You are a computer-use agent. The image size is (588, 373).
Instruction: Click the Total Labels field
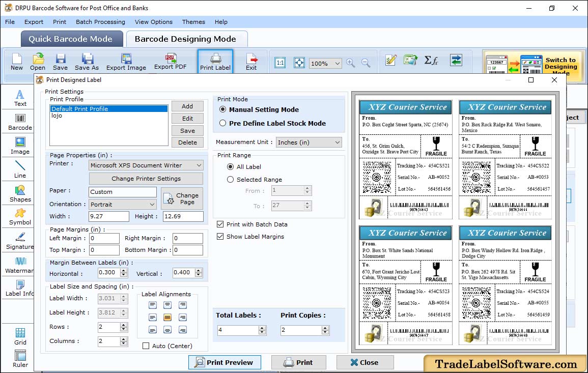coord(238,330)
